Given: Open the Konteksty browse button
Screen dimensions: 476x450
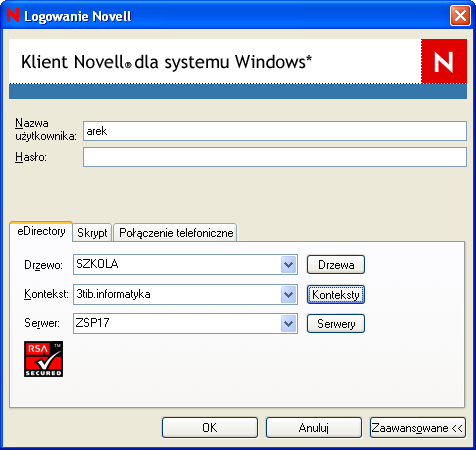Looking at the screenshot, I should click(x=336, y=294).
